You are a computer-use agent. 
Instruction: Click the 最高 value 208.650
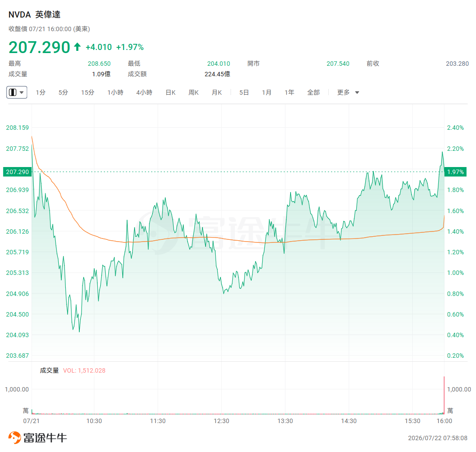99,64
